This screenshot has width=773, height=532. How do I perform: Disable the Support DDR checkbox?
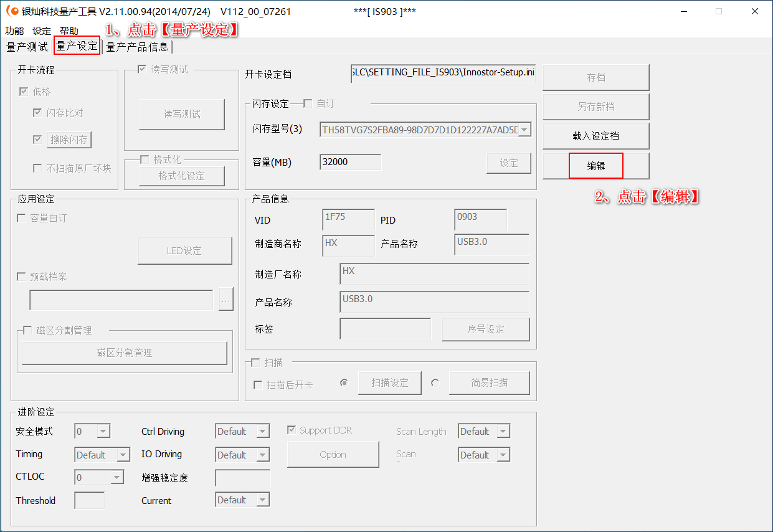292,430
